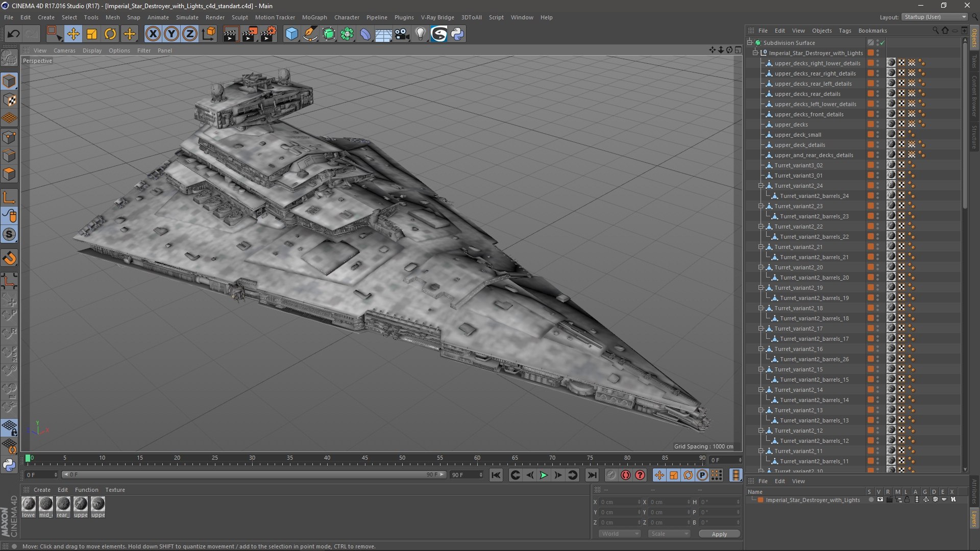
Task: Toggle the Enable Snap S icon
Action: tap(9, 235)
